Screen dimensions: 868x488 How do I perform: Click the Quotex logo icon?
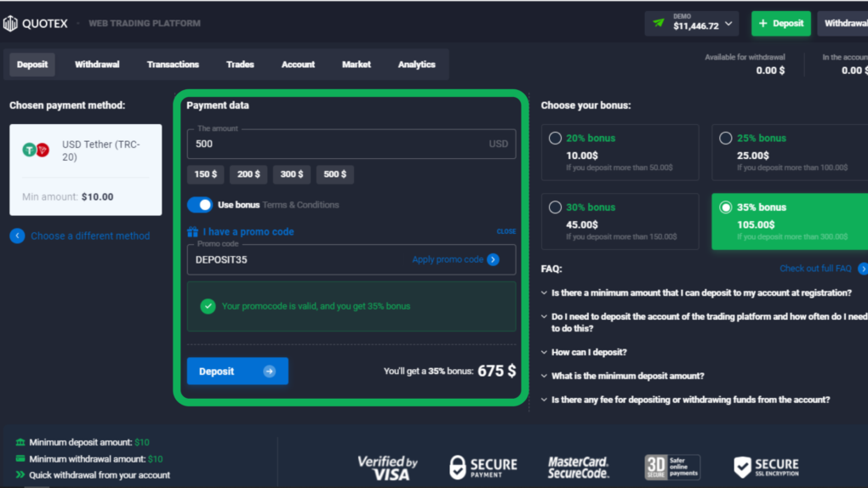[x=10, y=23]
